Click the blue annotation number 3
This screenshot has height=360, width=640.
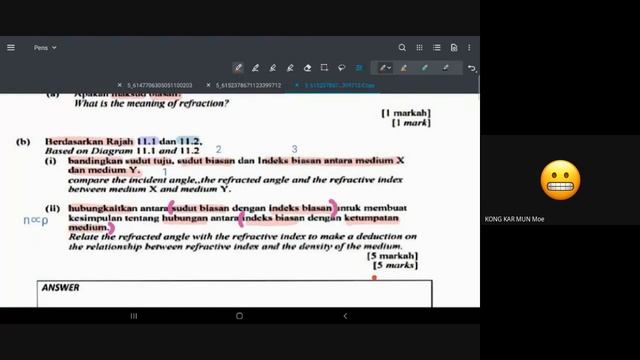(x=294, y=149)
